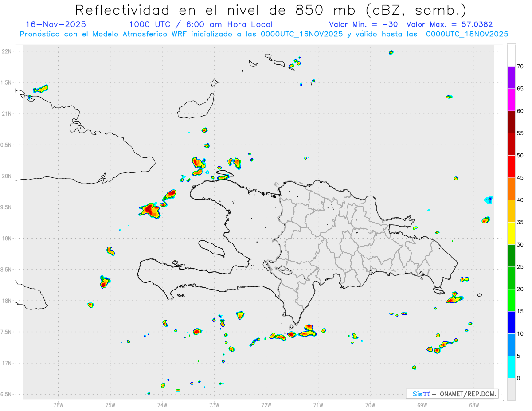Select the '70W' longitude label
The image size is (532, 411).
pyautogui.click(x=370, y=405)
